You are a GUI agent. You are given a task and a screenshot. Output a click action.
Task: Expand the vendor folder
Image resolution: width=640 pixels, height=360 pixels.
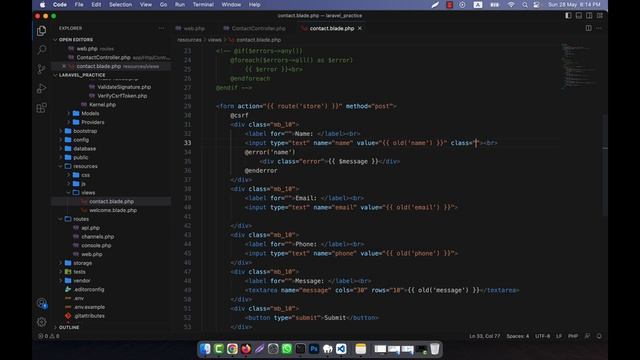click(x=82, y=281)
